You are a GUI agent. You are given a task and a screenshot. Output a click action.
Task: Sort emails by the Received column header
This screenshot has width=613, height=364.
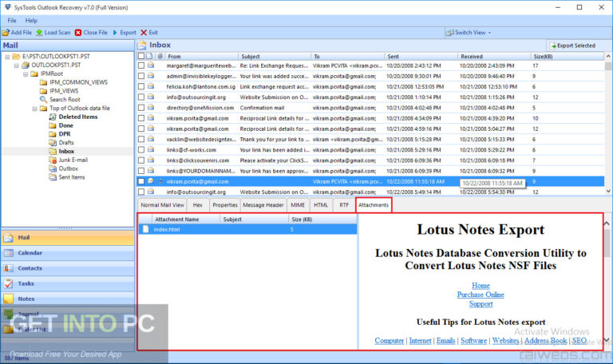point(494,57)
